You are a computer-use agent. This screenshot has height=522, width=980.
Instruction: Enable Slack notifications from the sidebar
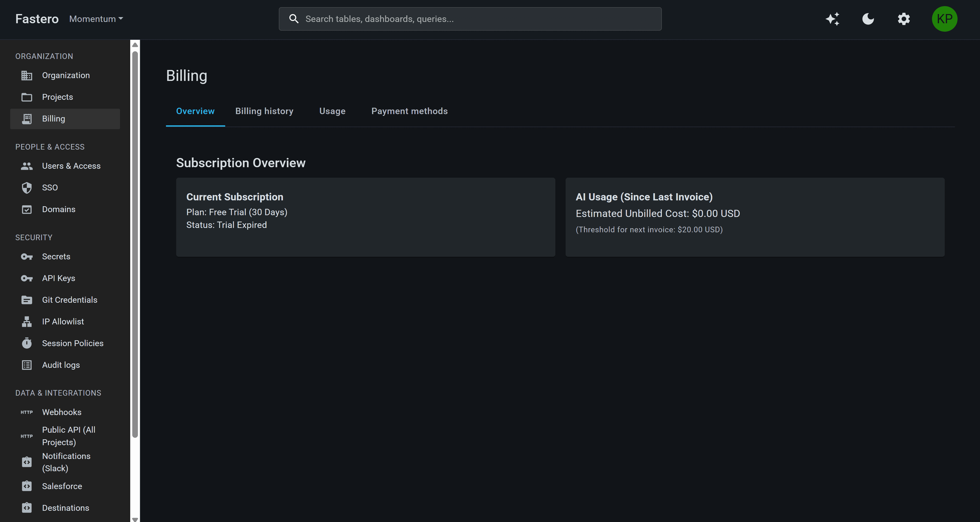(66, 462)
